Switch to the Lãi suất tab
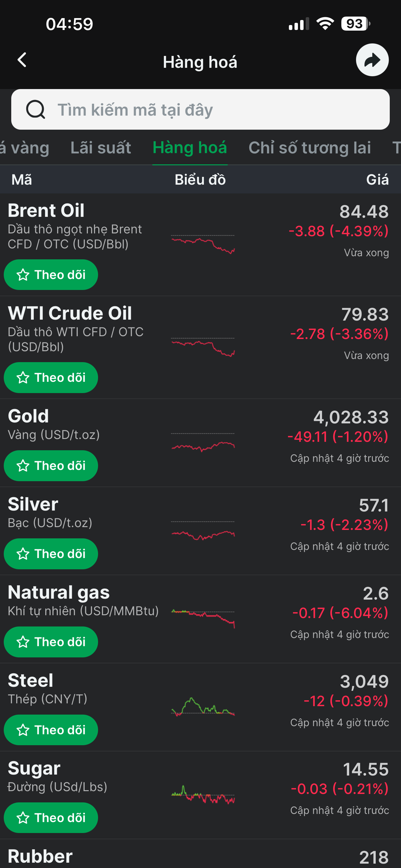Image resolution: width=401 pixels, height=868 pixels. pos(101,147)
